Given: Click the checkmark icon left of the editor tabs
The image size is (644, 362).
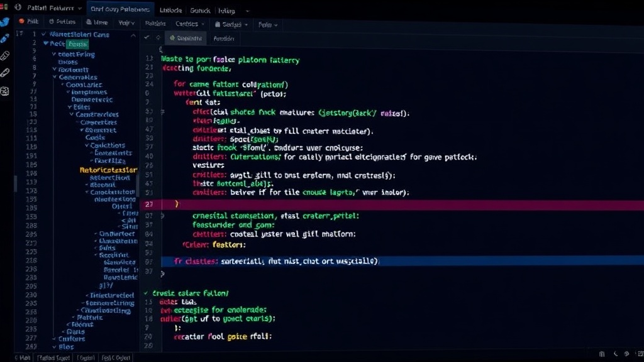Looking at the screenshot, I should 147,38.
